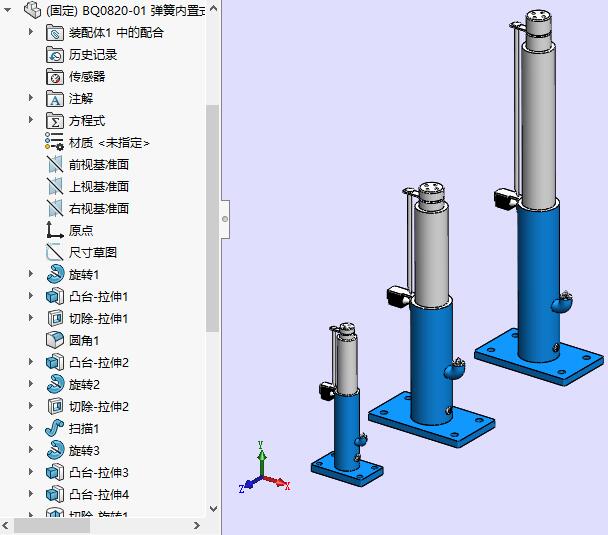
Task: Click the 注解 annotations icon
Action: click(x=55, y=99)
